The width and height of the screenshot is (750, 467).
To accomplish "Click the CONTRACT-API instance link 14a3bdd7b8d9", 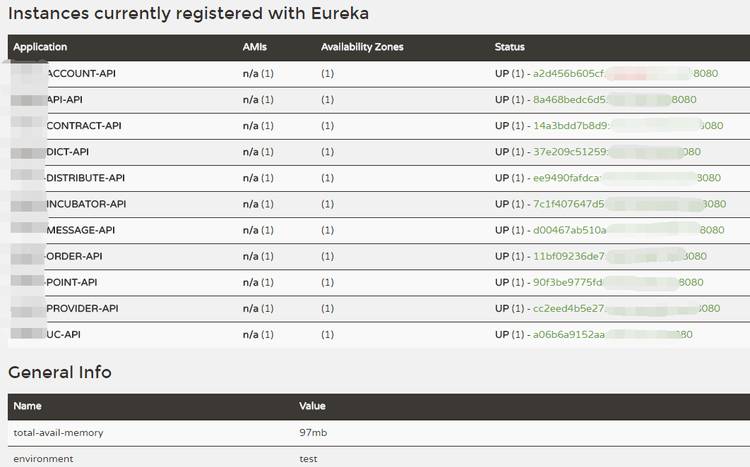I will (x=628, y=125).
